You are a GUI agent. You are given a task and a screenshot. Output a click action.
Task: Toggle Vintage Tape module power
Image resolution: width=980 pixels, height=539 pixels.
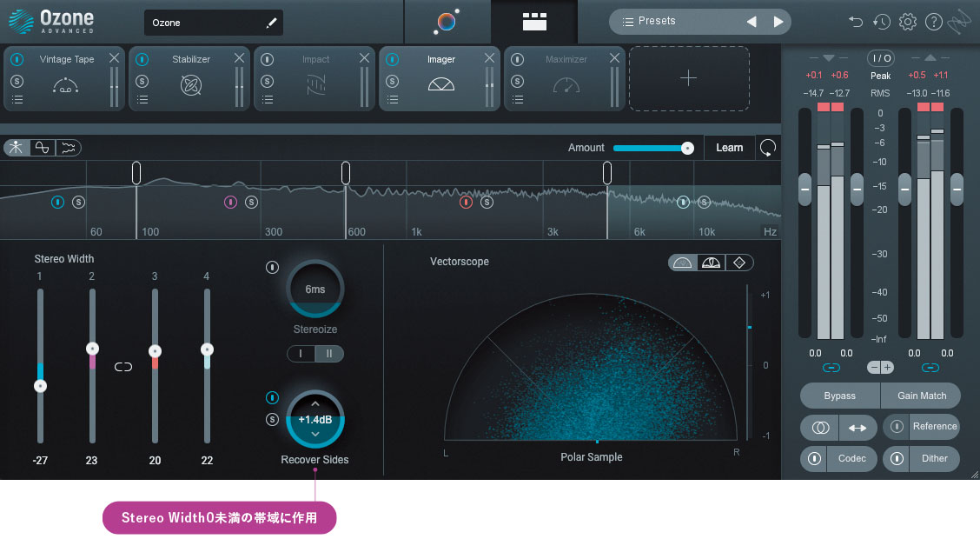click(x=17, y=59)
